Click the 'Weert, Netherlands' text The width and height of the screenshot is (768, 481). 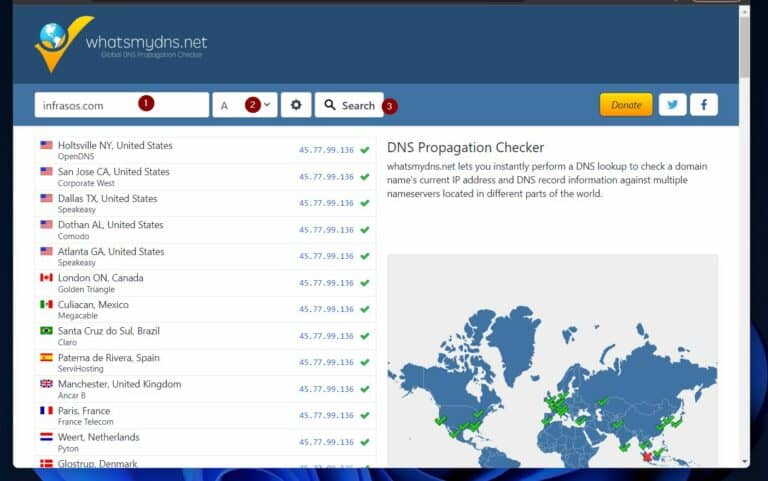point(98,437)
